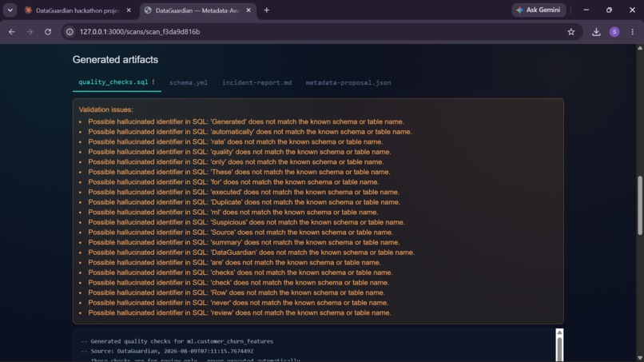This screenshot has height=362, width=644.
Task: Open the metadata-proposal.json artifact tab
Action: pos(348,82)
